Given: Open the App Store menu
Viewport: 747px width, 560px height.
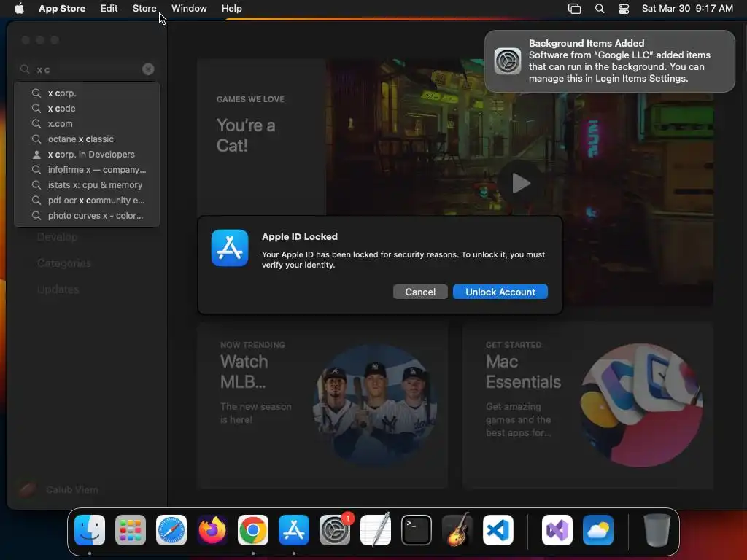Looking at the screenshot, I should [62, 8].
